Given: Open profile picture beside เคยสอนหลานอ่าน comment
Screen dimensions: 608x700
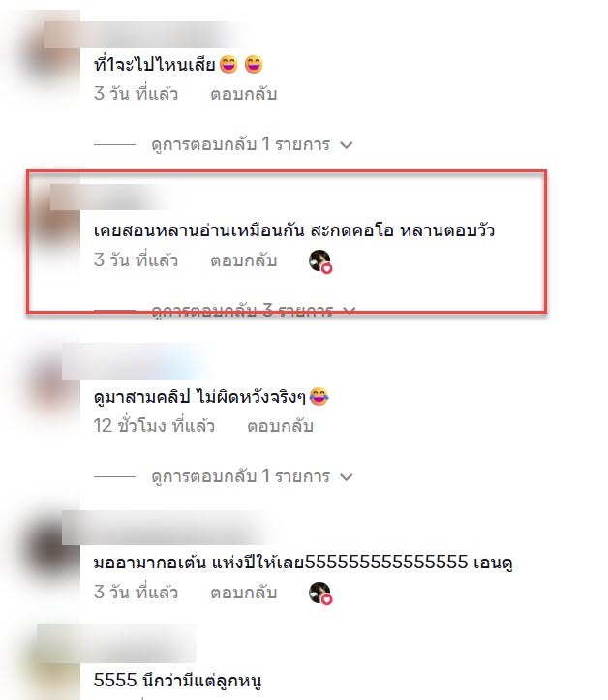Looking at the screenshot, I should tap(56, 214).
